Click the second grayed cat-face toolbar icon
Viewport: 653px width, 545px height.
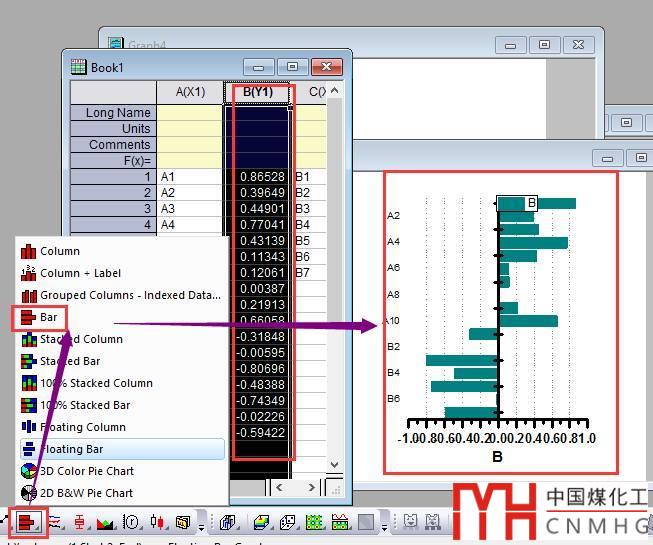point(433,521)
